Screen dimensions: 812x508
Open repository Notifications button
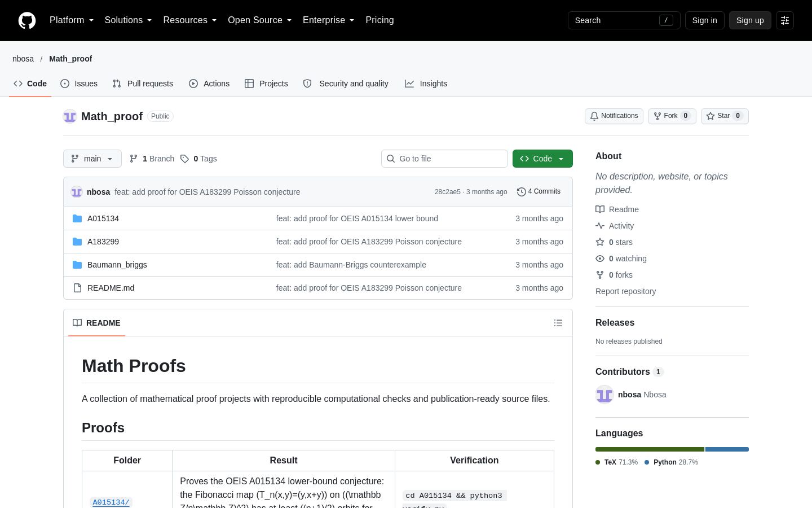tap(614, 116)
